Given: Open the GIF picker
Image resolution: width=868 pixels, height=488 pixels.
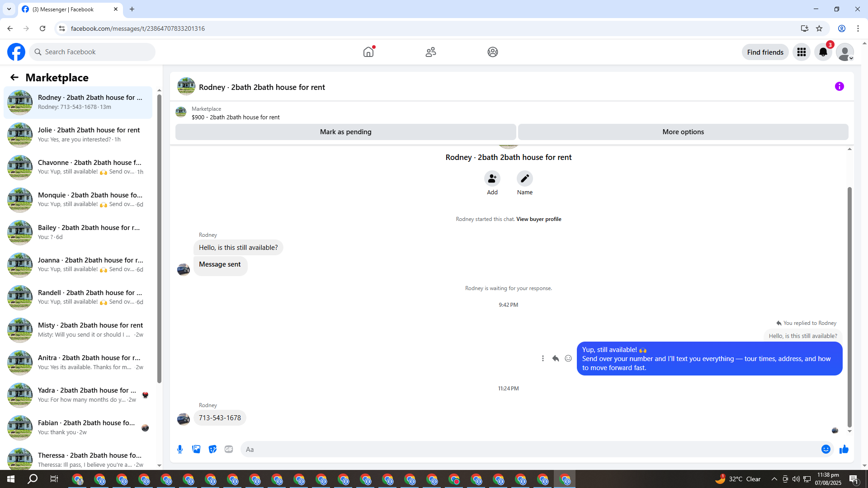Looking at the screenshot, I should tap(229, 449).
